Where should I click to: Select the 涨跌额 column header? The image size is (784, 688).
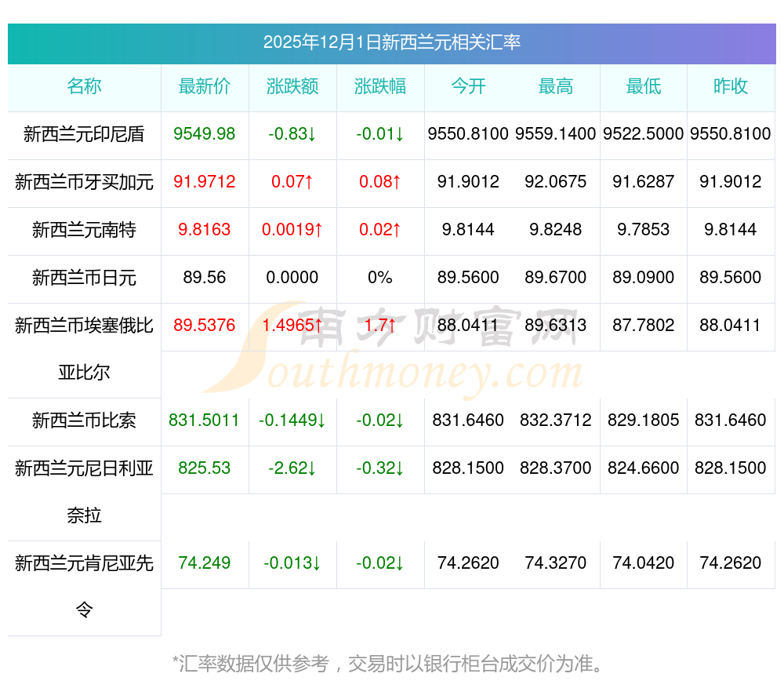292,86
